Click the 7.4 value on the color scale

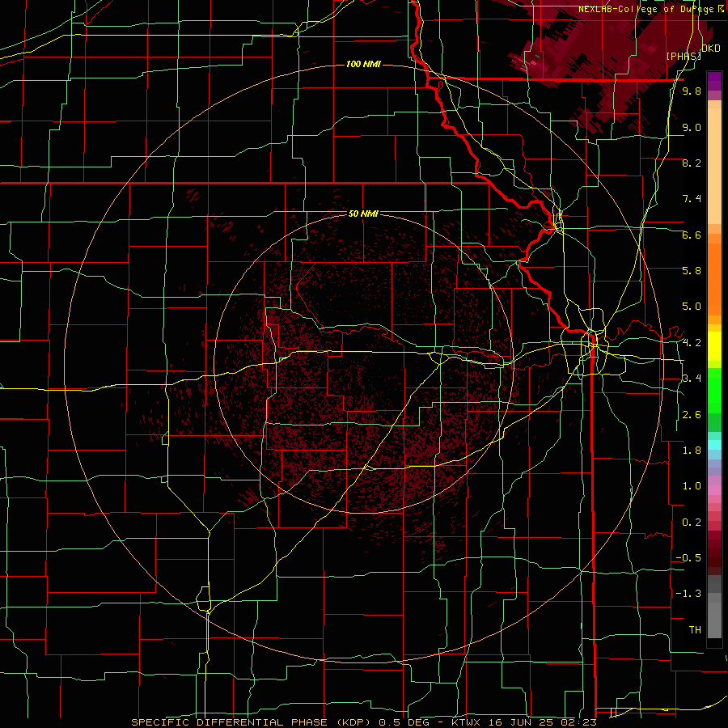tap(692, 199)
